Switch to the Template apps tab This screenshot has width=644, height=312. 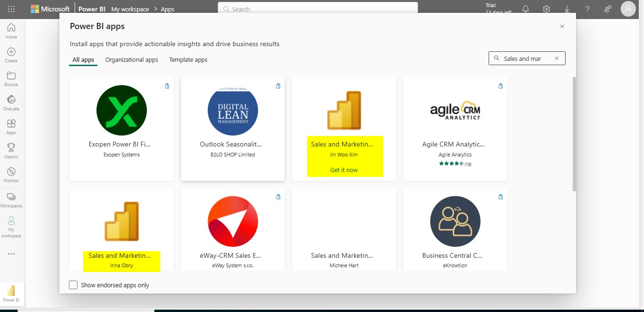click(x=188, y=60)
